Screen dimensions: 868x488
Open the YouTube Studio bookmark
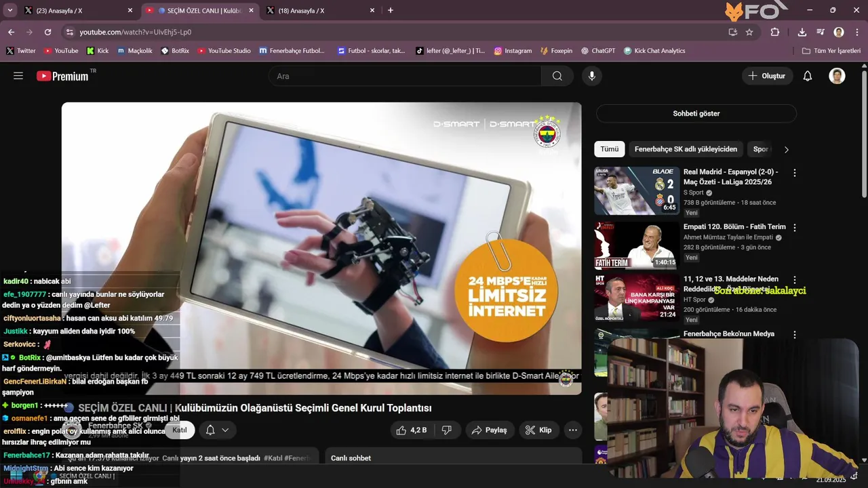[x=224, y=51]
